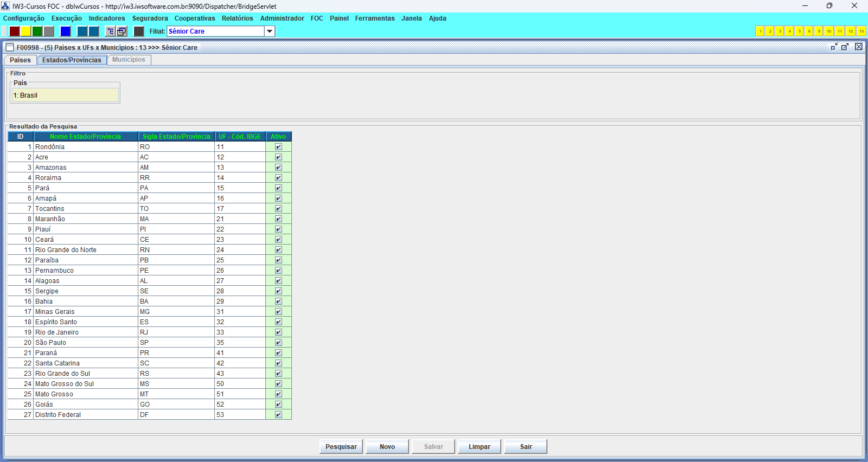Click the yellow shortcut button numbered 5
This screenshot has width=868, height=462.
tap(799, 31)
